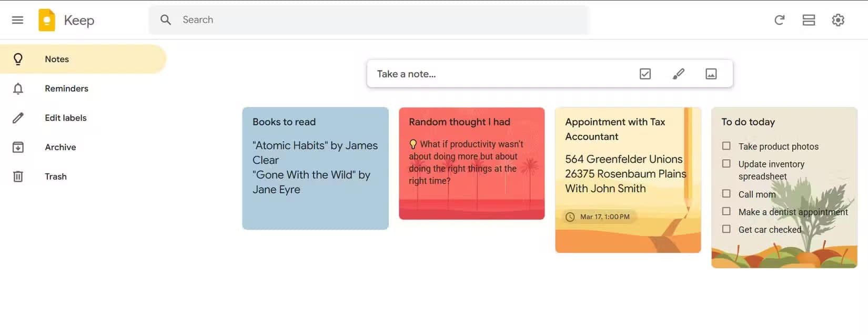The height and width of the screenshot is (335, 868).
Task: Open the 'Books to read' note
Action: tap(315, 169)
